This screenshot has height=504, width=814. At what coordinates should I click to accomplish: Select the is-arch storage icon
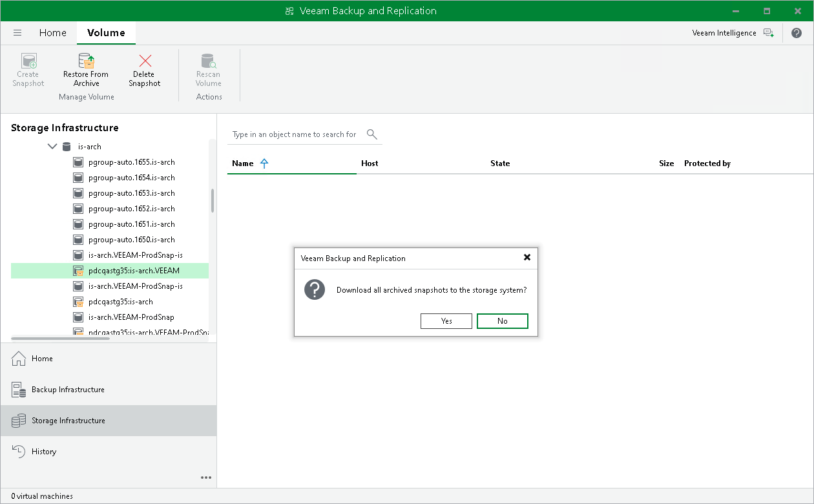[67, 146]
